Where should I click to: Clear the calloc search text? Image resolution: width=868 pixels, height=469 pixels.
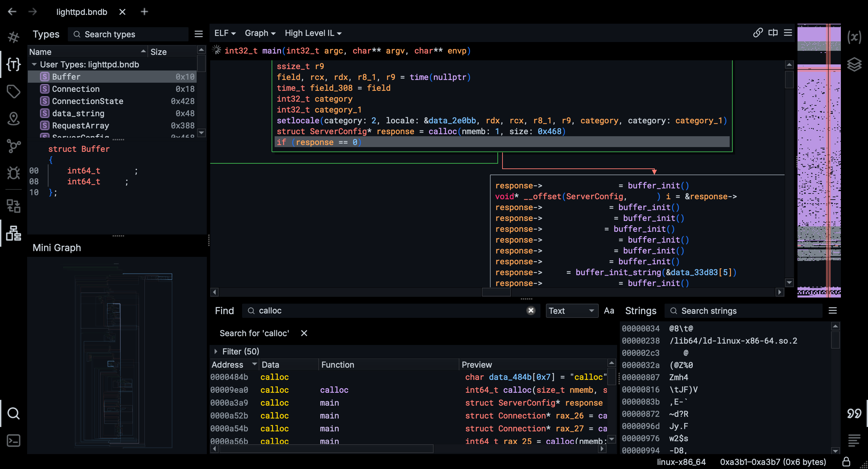[531, 310]
